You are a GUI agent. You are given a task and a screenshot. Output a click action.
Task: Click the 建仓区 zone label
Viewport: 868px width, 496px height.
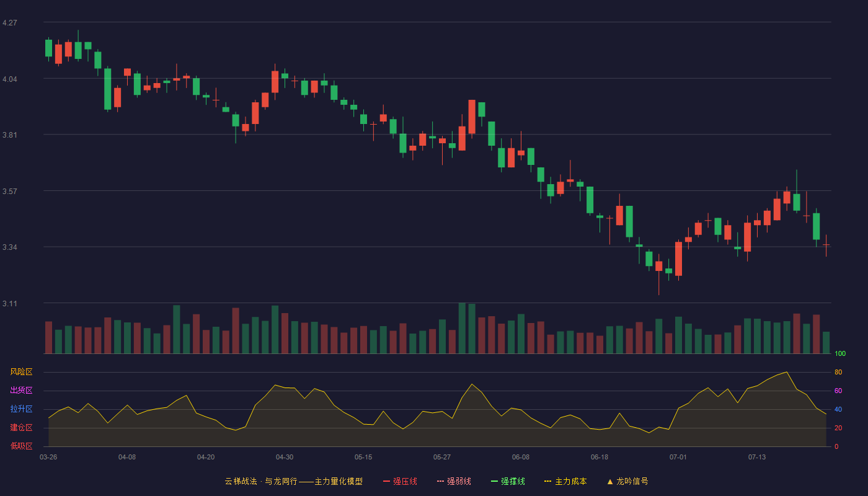coord(21,428)
